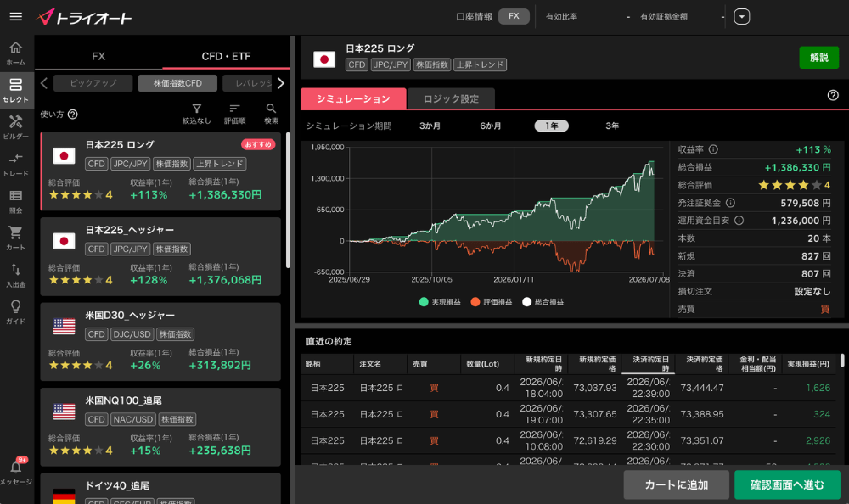Click the 73,037.93 price cell
The width and height of the screenshot is (849, 504).
594,388
